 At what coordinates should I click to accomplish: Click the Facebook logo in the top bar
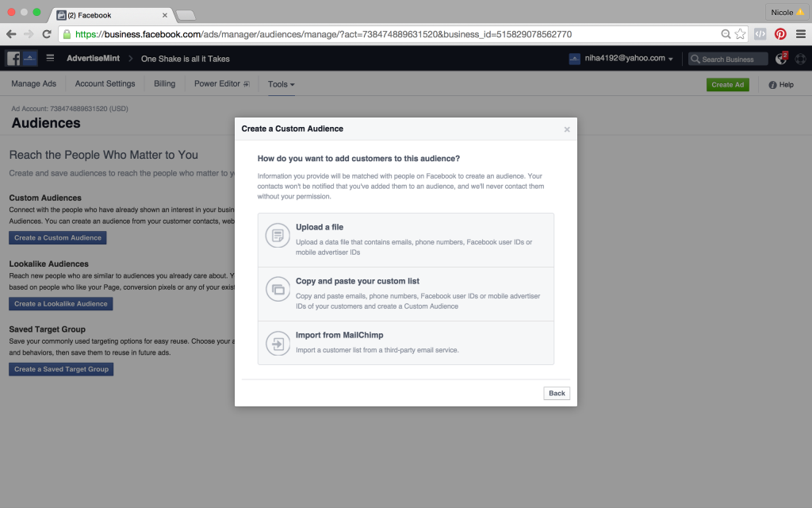[13, 58]
